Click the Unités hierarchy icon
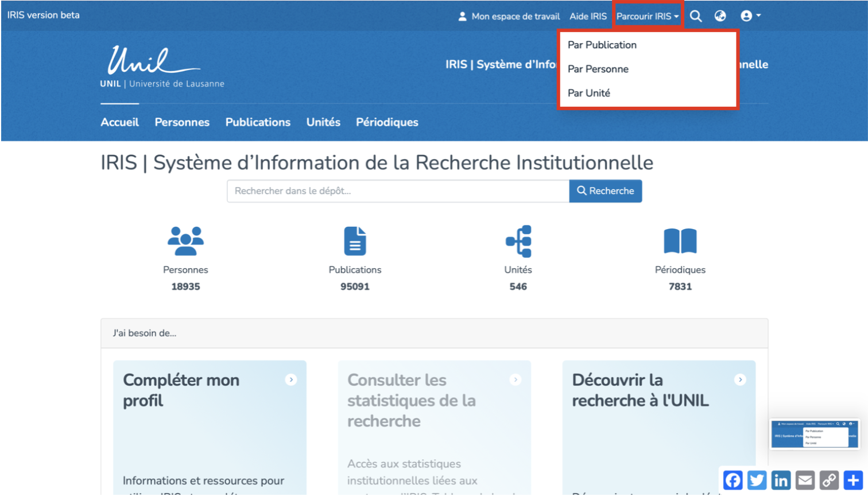Screen dimensions: 868x496 click(x=518, y=241)
